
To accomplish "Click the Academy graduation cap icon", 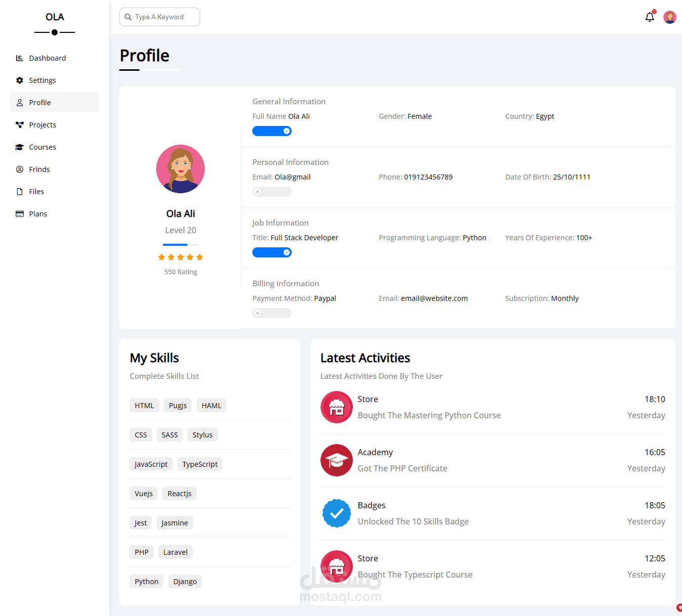I will pos(337,460).
